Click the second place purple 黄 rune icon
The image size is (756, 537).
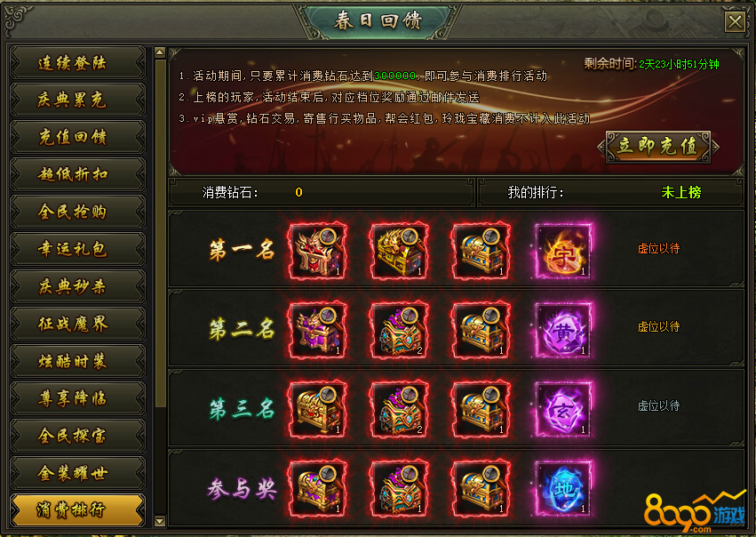[x=563, y=330]
